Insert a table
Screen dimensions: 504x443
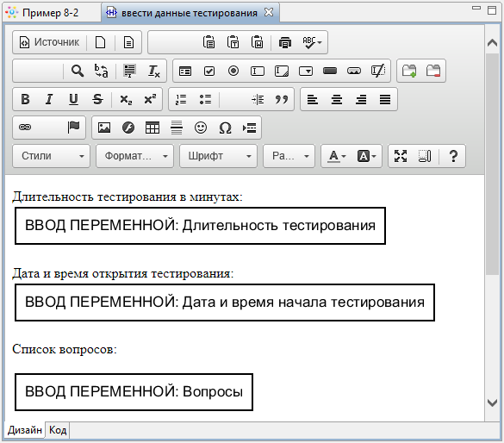click(152, 128)
